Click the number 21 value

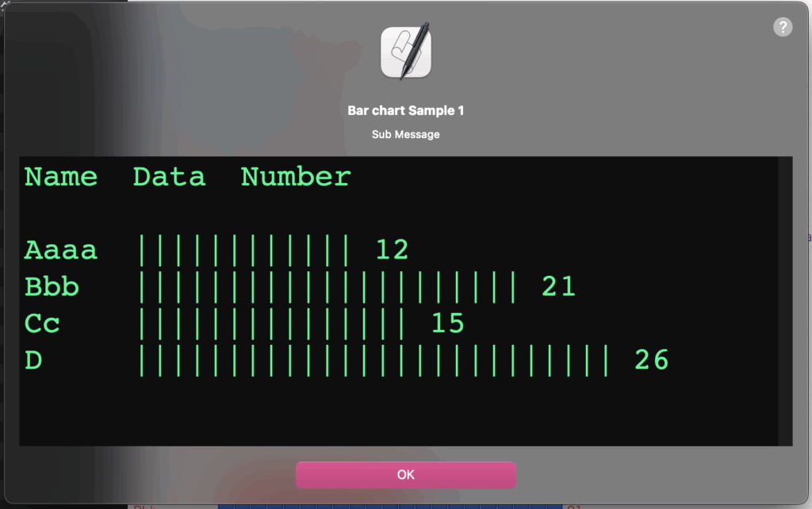point(558,287)
